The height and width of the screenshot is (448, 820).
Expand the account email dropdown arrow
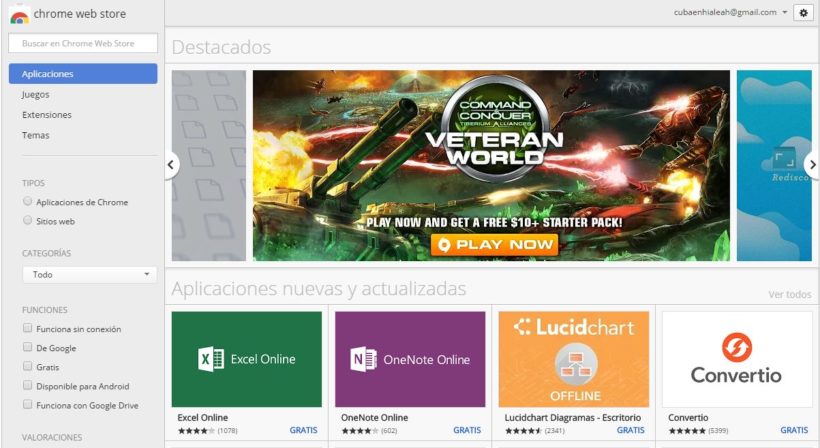coord(784,13)
